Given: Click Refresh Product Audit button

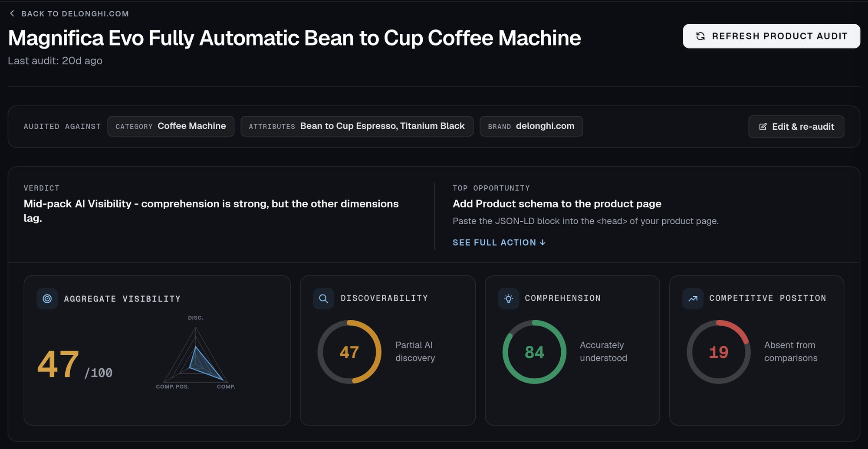Looking at the screenshot, I should click(771, 36).
